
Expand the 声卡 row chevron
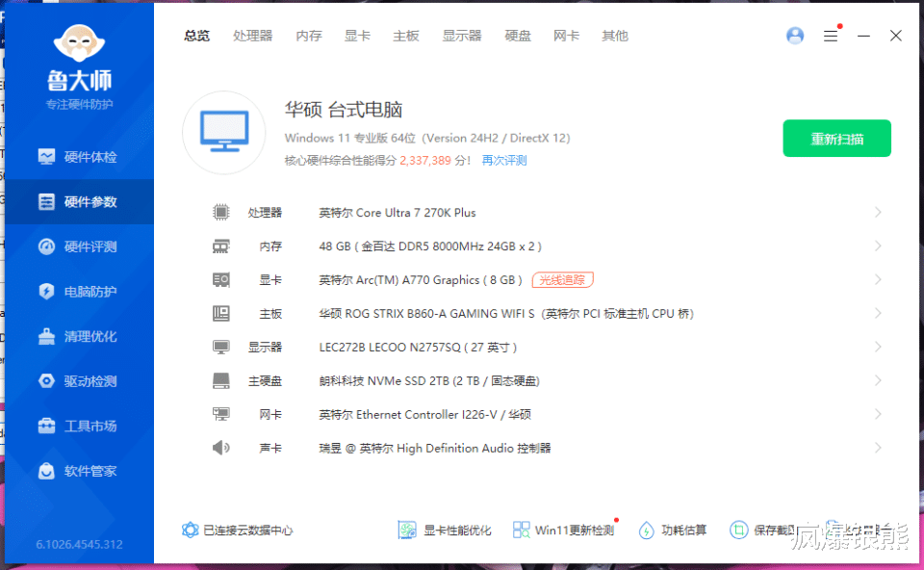pos(878,448)
